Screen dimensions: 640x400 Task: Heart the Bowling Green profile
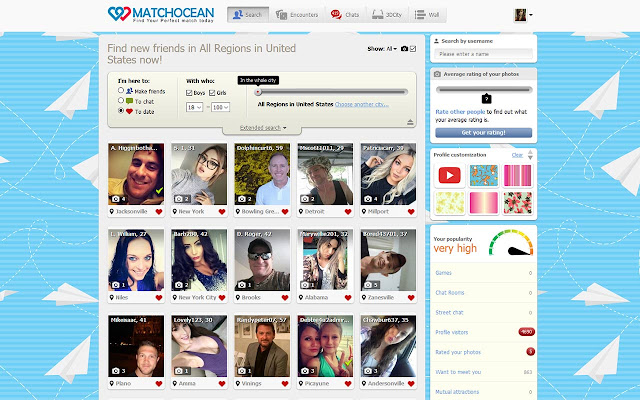(x=285, y=212)
